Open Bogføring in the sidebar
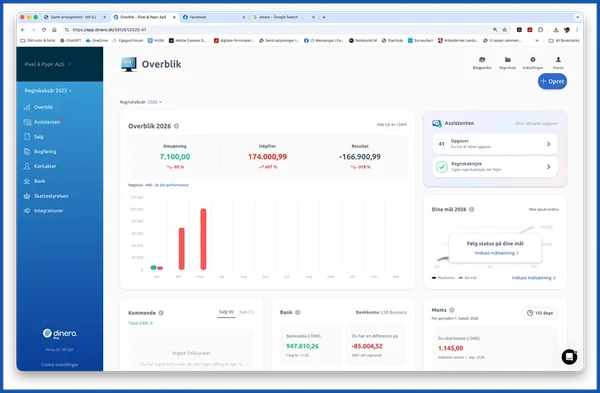 click(x=40, y=152)
